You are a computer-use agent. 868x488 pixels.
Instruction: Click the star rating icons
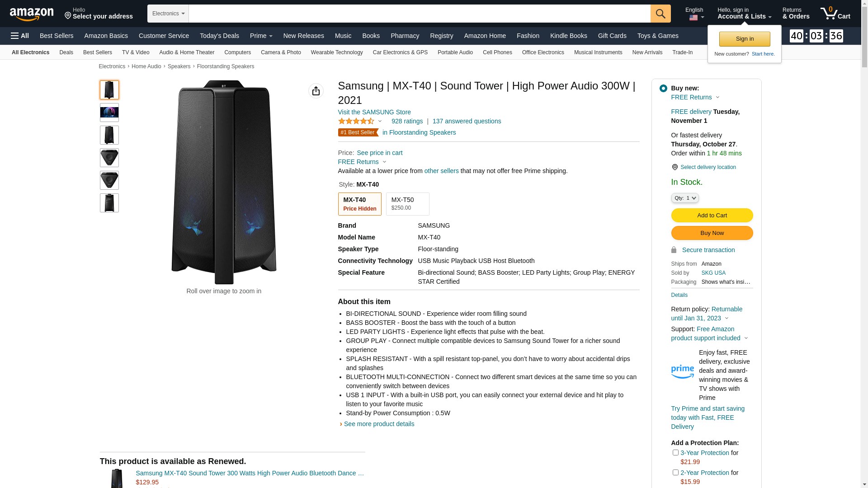point(356,121)
